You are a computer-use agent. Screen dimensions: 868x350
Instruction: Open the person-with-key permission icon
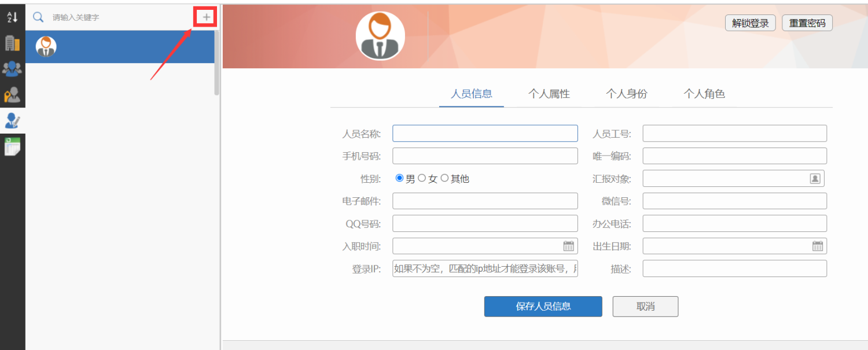[12, 95]
